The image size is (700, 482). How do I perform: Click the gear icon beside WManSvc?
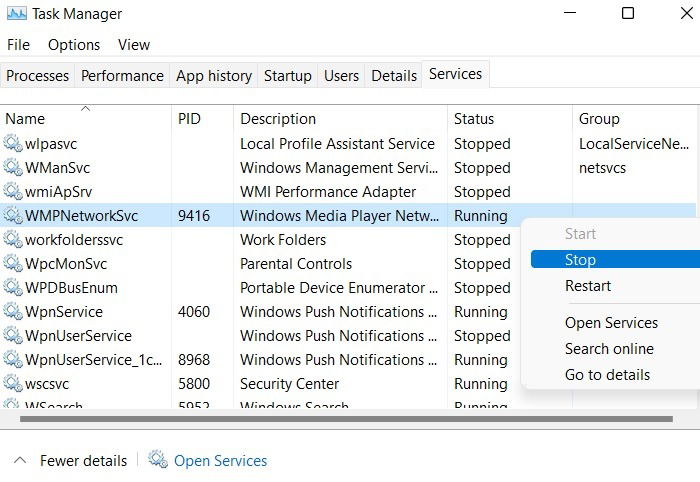(12, 167)
